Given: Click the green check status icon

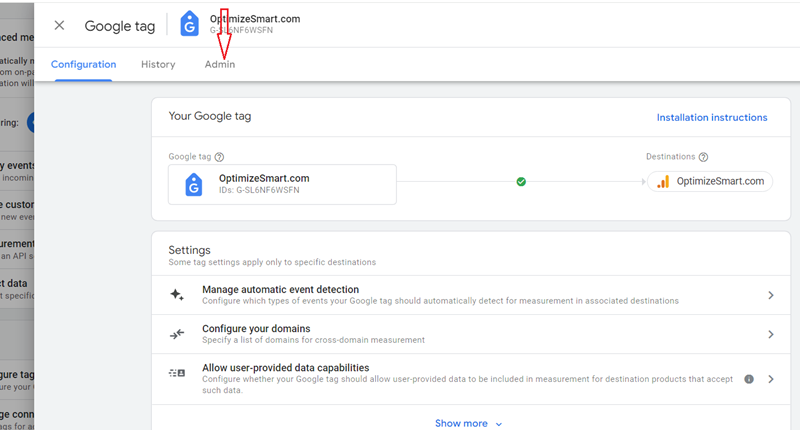Looking at the screenshot, I should click(x=521, y=182).
